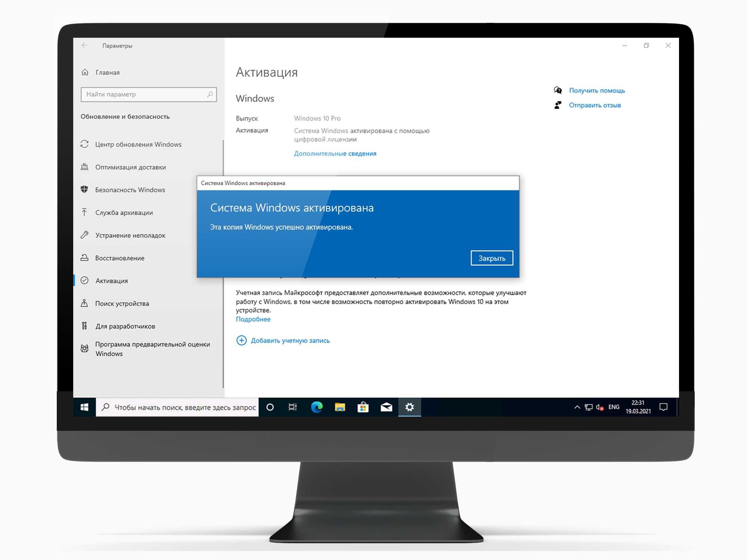
Task: Click the Закрыть button in dialog
Action: tap(492, 258)
